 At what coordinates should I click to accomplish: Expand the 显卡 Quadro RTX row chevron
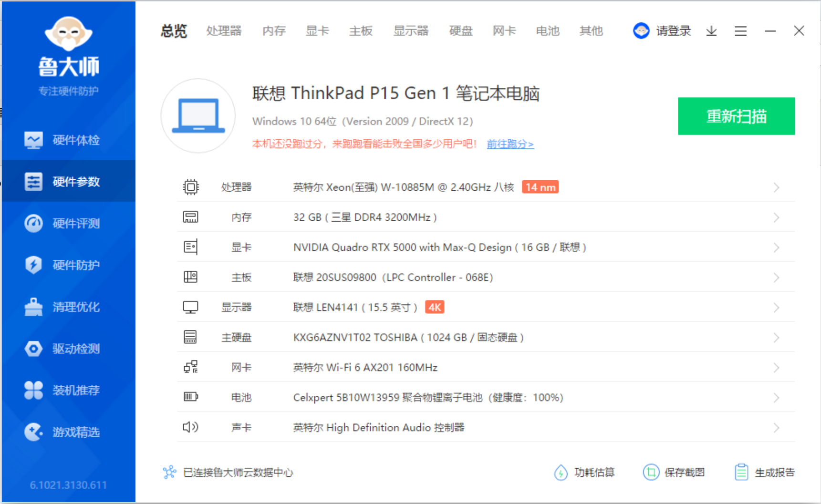pyautogui.click(x=777, y=247)
